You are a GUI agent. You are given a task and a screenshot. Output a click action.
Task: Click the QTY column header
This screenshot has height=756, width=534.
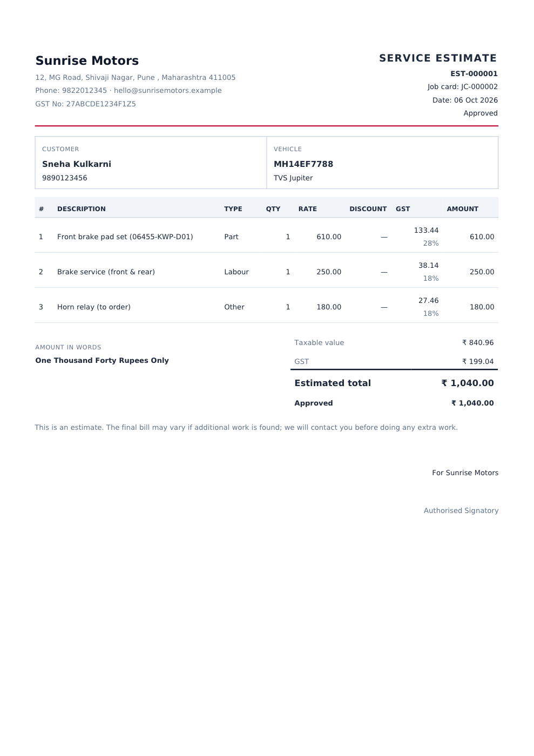point(273,208)
